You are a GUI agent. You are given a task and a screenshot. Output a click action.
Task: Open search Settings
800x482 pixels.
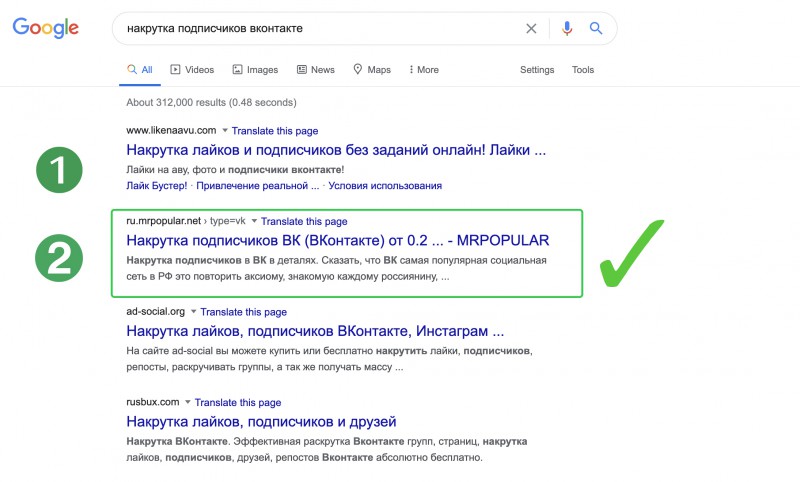[537, 70]
